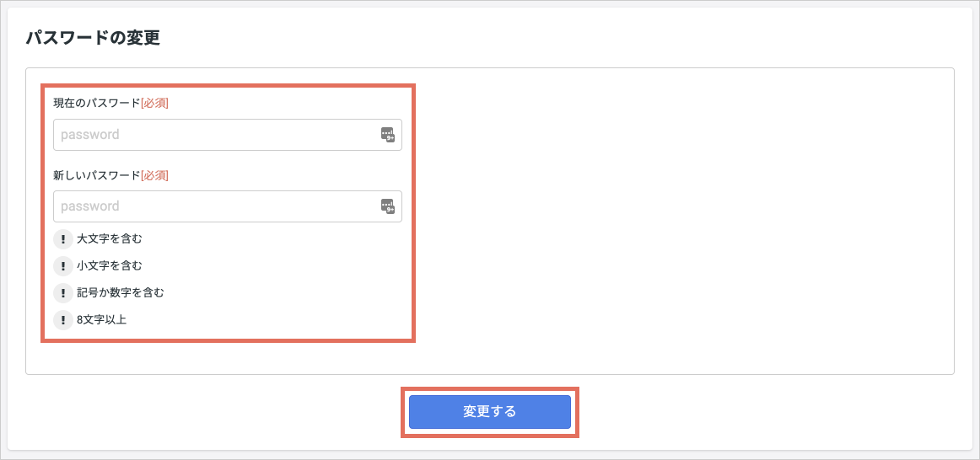Click the exclamation icon beside 小文字を含む
The width and height of the screenshot is (980, 460).
[62, 266]
